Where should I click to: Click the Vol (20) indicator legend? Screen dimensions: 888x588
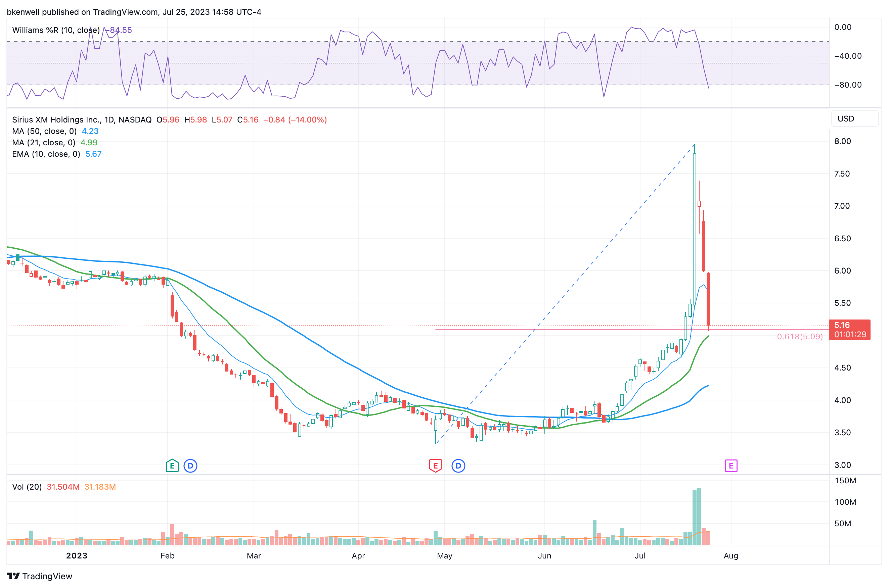coord(27,487)
